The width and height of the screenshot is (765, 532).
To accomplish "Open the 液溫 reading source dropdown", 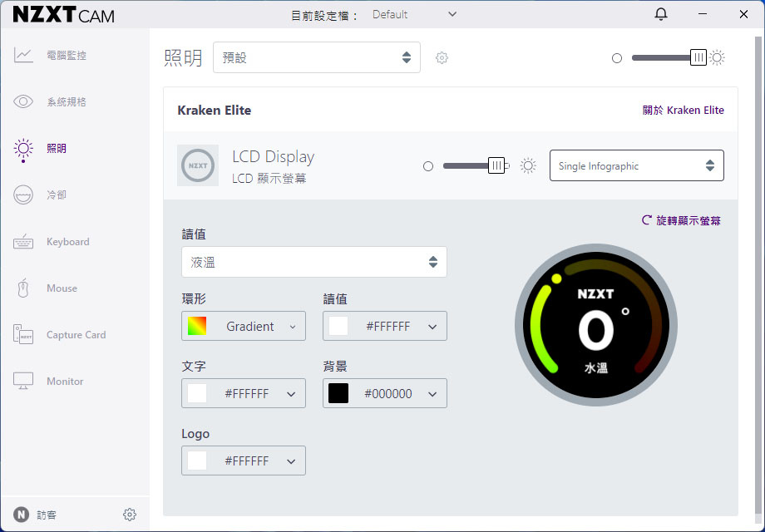I will [314, 262].
